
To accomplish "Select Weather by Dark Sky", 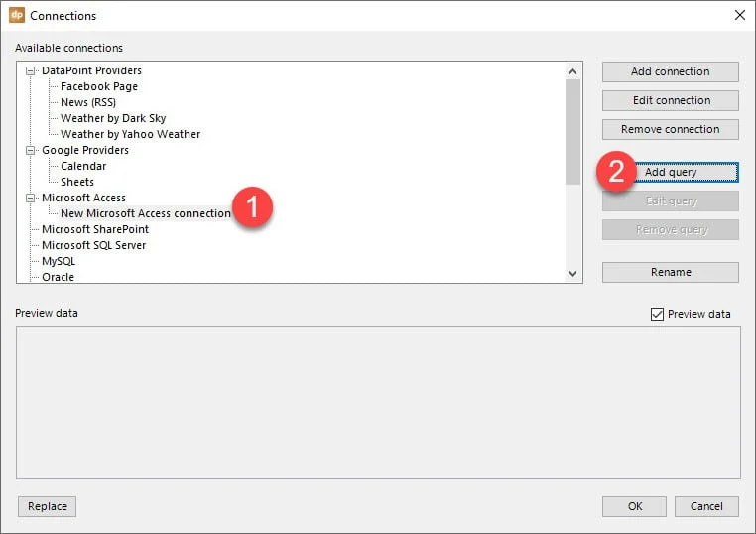I will [113, 119].
